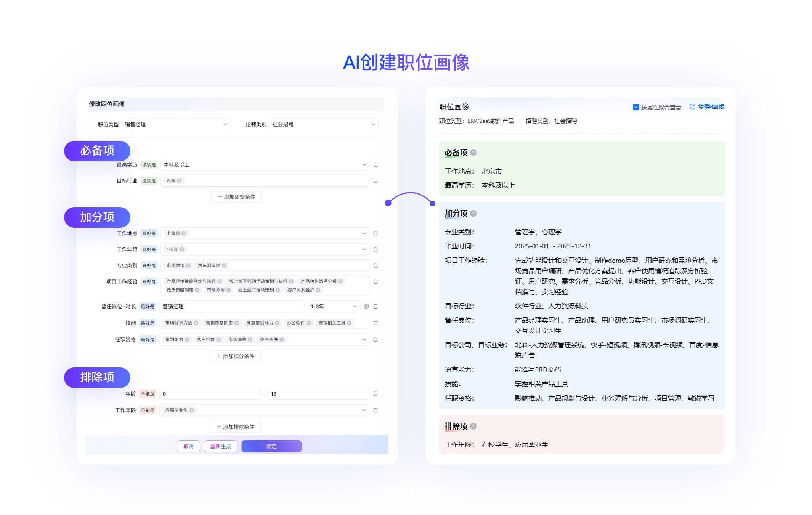Click 添加必备条件 button
This screenshot has height=515, width=812.
(x=236, y=197)
